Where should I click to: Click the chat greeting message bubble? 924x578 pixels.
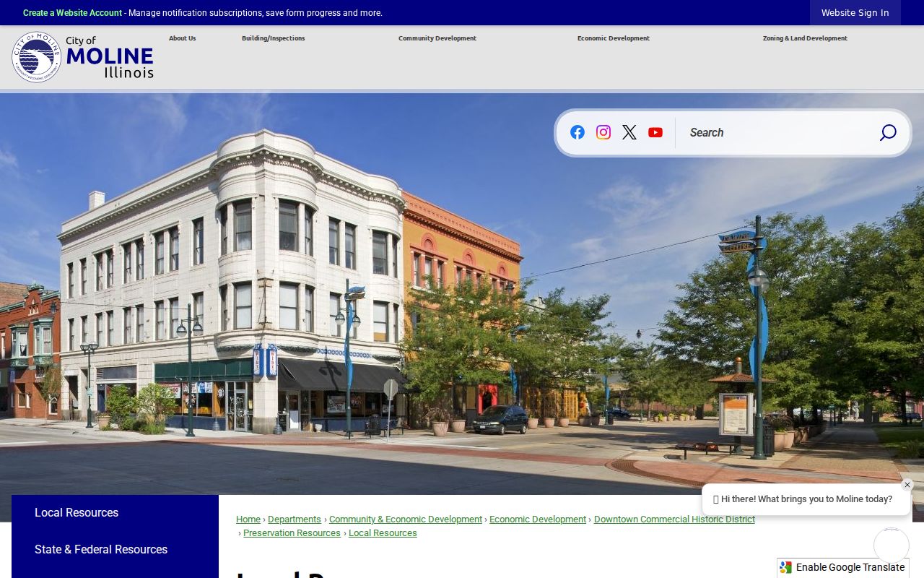806,499
